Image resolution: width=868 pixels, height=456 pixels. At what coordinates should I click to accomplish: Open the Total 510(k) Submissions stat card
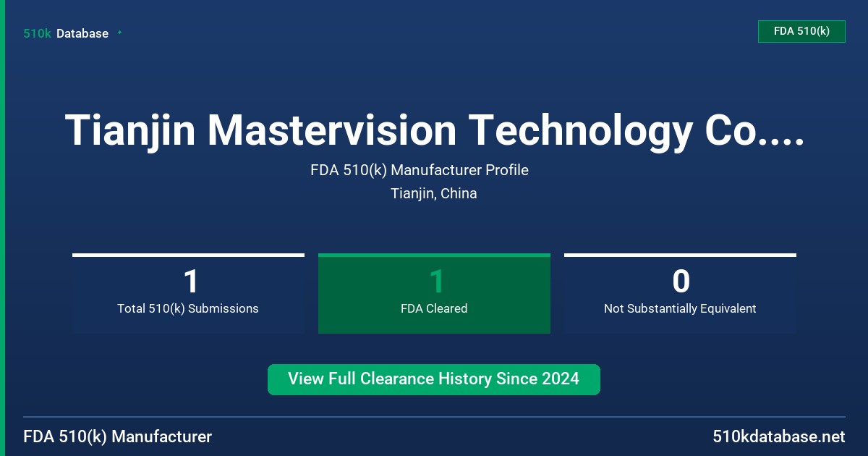click(x=188, y=293)
